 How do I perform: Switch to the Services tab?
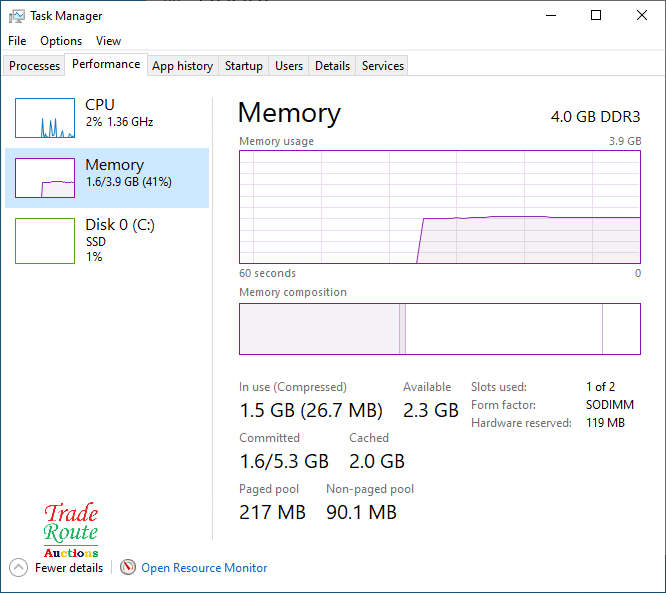383,66
